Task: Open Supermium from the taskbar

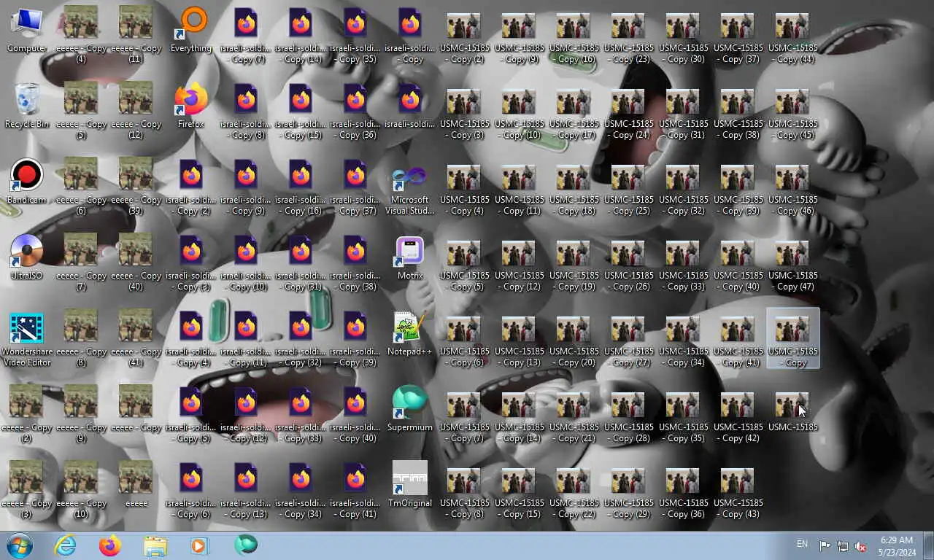Action: [246, 545]
